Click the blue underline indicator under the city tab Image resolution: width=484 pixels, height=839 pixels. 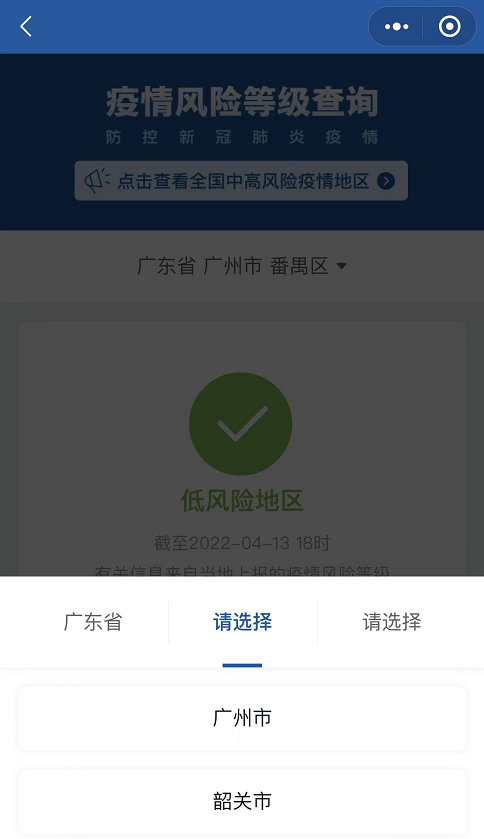click(x=242, y=665)
